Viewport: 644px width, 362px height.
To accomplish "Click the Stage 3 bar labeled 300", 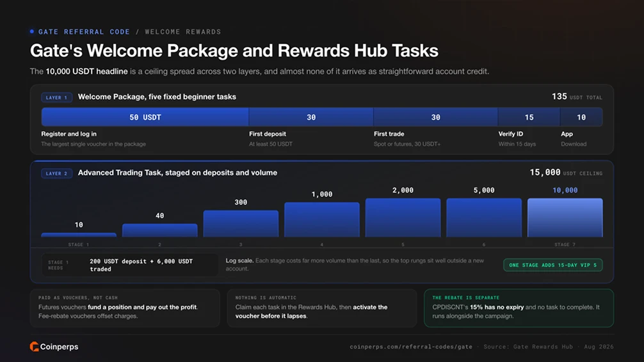I will (241, 224).
